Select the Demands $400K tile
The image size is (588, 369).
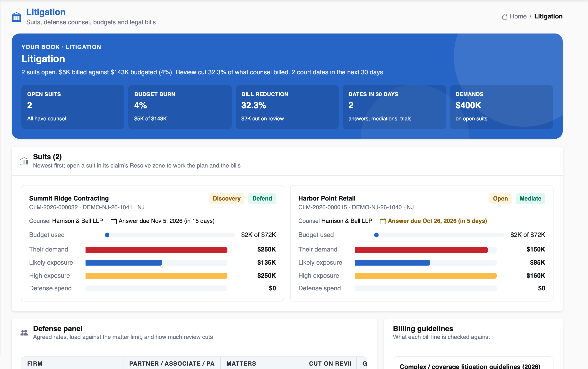(x=501, y=107)
